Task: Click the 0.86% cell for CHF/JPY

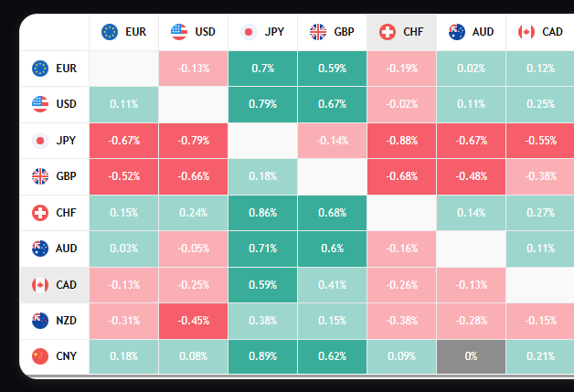Action: (262, 213)
